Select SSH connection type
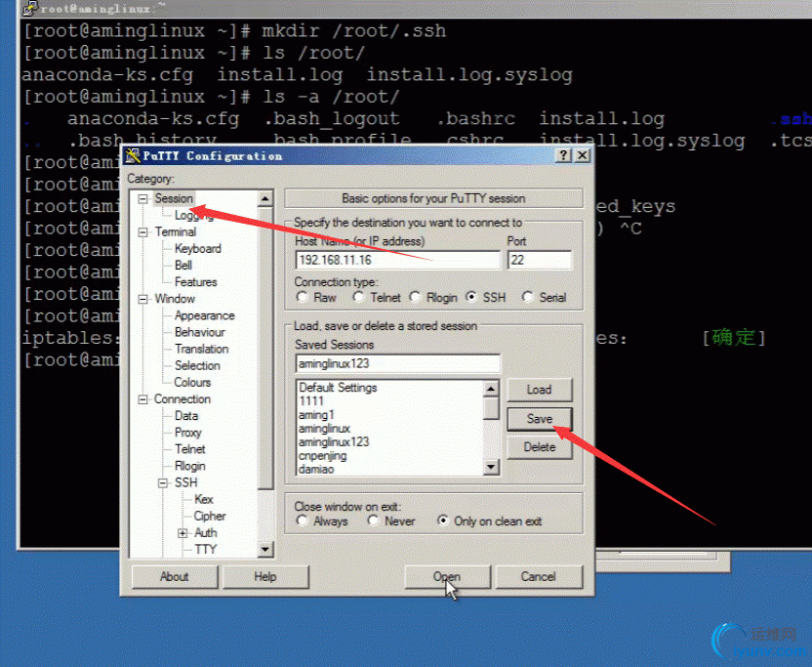Image resolution: width=812 pixels, height=667 pixels. point(470,298)
